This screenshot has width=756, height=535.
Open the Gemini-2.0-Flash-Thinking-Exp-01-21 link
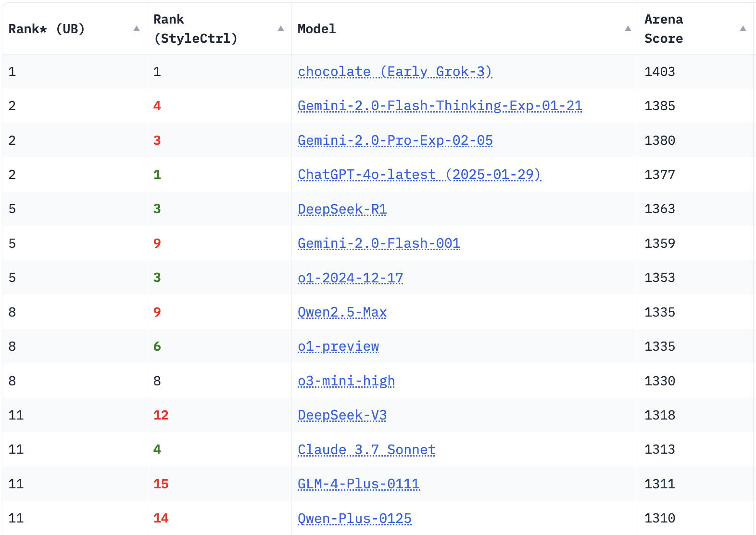440,106
